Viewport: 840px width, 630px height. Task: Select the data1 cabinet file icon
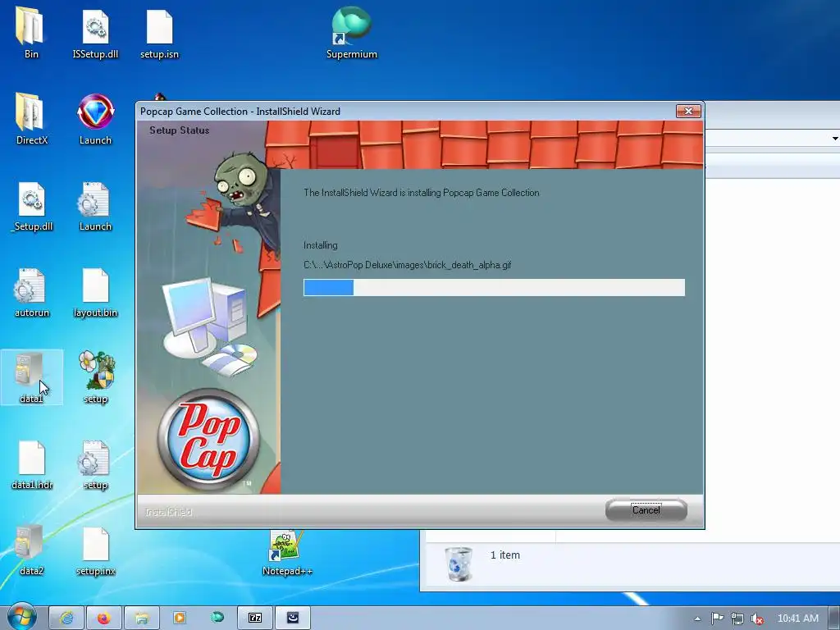click(32, 377)
